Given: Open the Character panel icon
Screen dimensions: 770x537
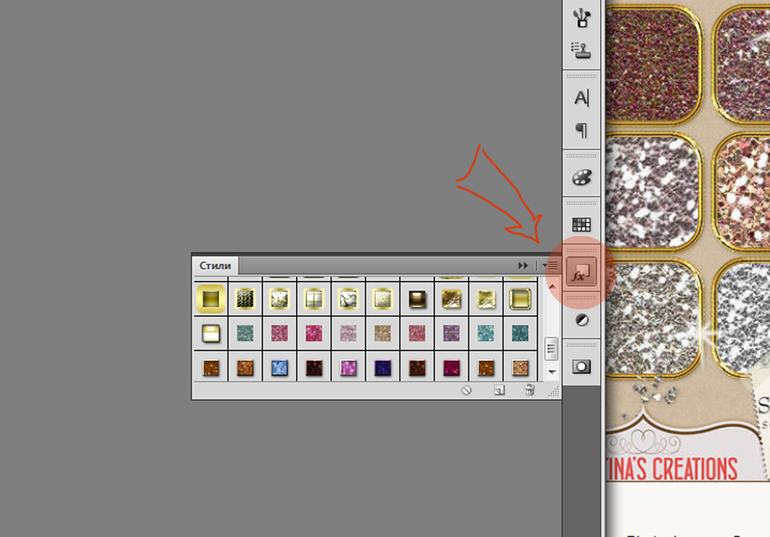Looking at the screenshot, I should pos(581,98).
